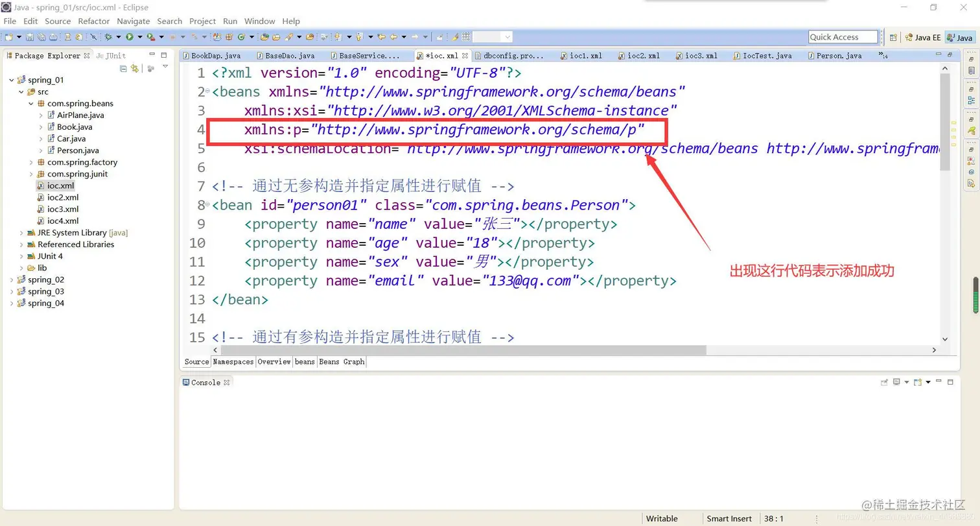Click the Quick Access search field
Viewport: 980px width, 526px height.
pyautogui.click(x=843, y=37)
